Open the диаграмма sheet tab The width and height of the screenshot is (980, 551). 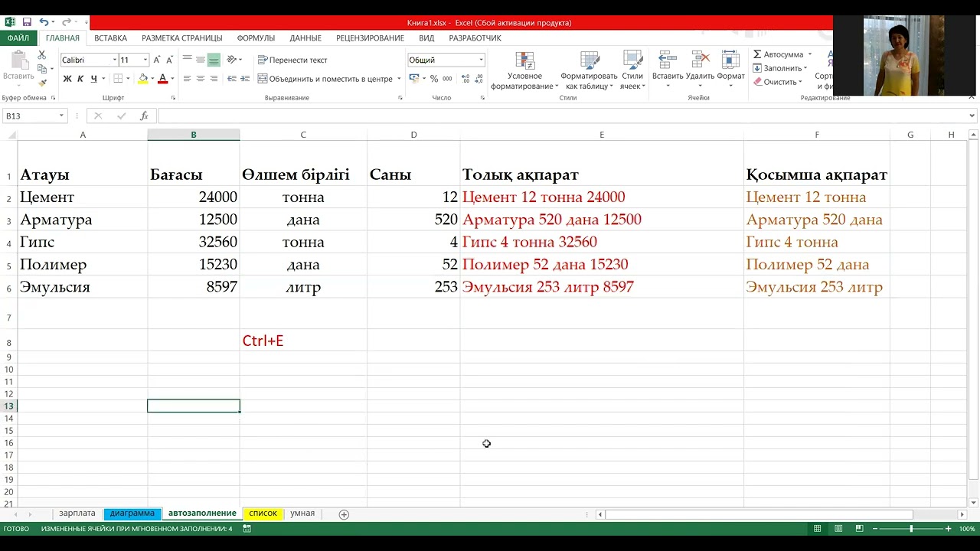(x=132, y=514)
